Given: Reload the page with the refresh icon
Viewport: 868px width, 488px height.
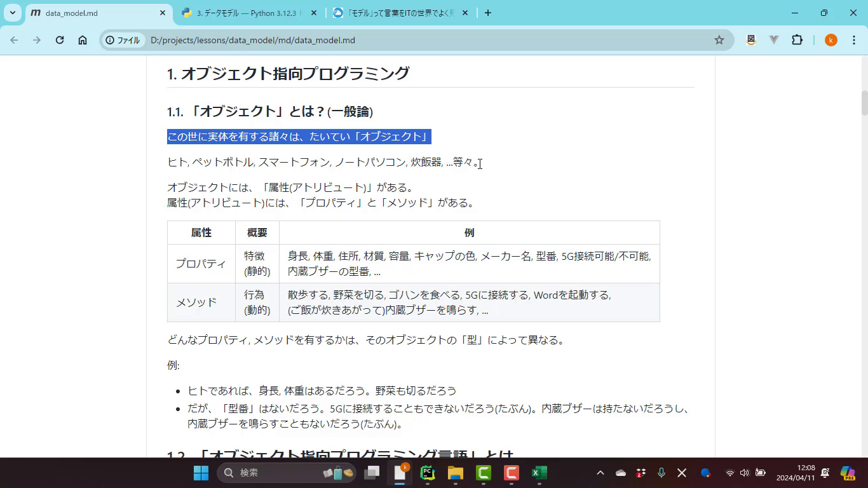Looking at the screenshot, I should 60,40.
